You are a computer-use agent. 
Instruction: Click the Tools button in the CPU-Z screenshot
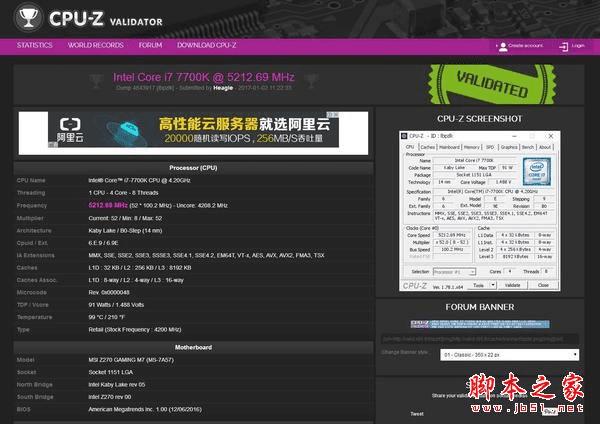pyautogui.click(x=478, y=285)
